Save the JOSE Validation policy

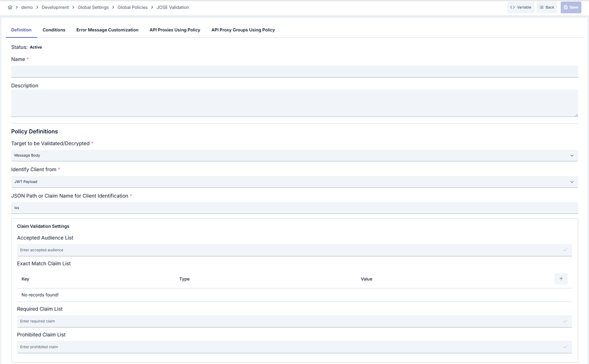pyautogui.click(x=571, y=7)
